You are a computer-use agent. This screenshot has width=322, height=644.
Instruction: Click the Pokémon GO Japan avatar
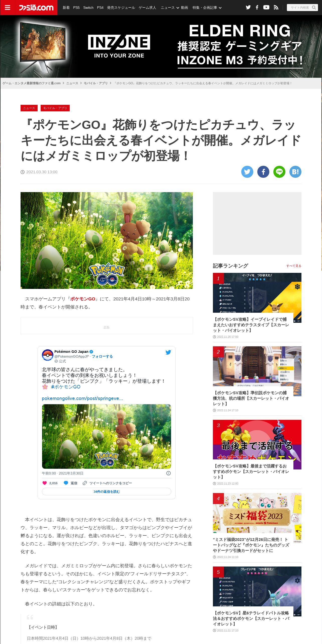[47, 355]
